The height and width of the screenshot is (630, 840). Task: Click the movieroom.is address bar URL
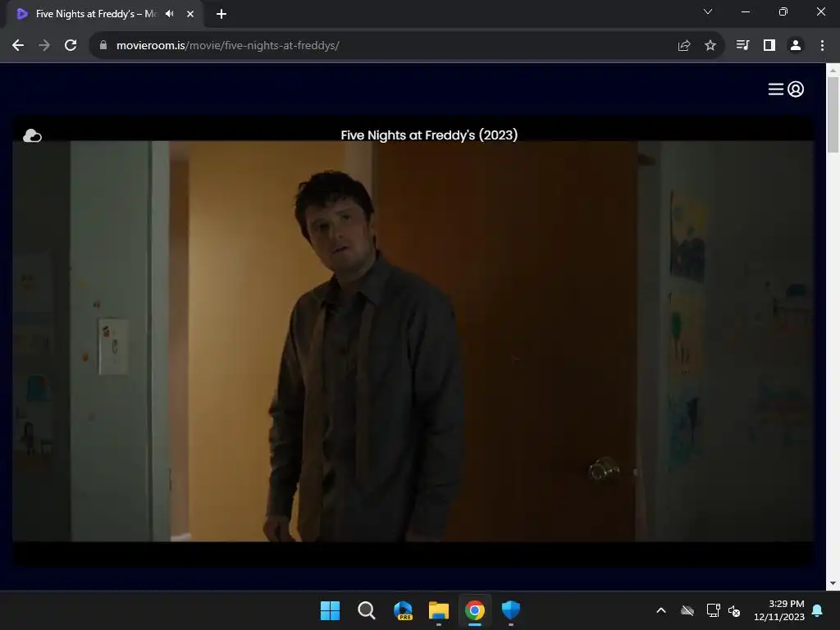228,46
